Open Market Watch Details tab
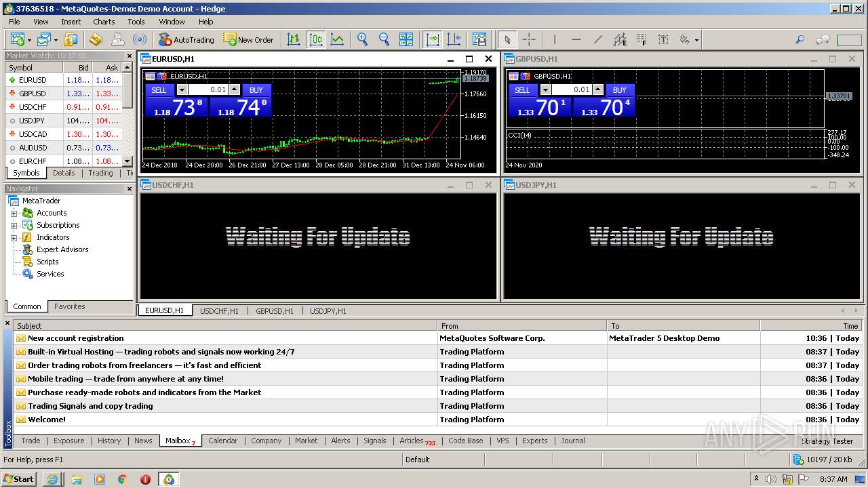868x488 pixels. point(64,173)
